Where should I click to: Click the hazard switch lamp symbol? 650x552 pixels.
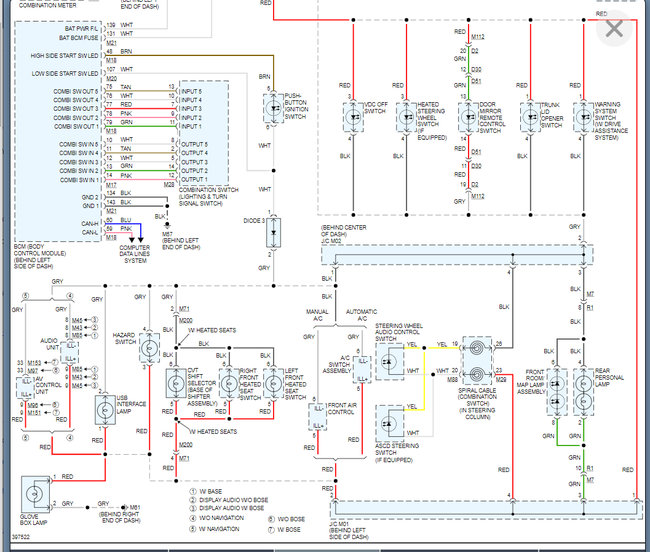point(149,348)
